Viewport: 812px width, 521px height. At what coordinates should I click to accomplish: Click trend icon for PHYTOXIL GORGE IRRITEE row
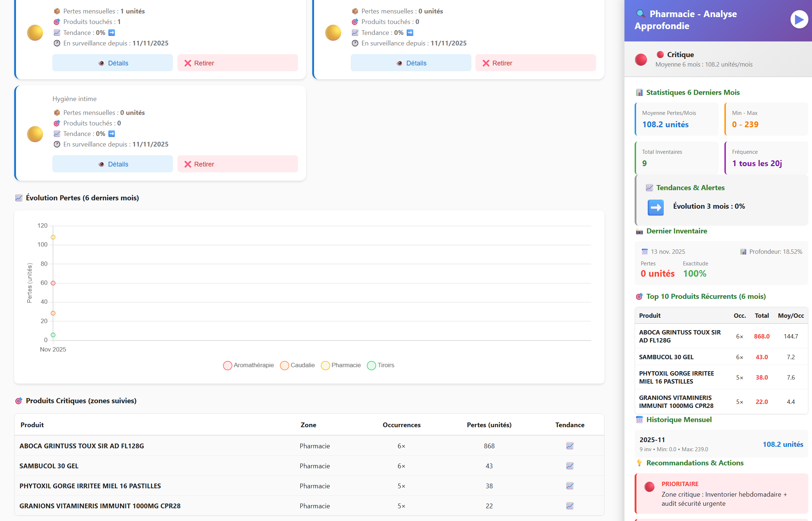coord(570,486)
